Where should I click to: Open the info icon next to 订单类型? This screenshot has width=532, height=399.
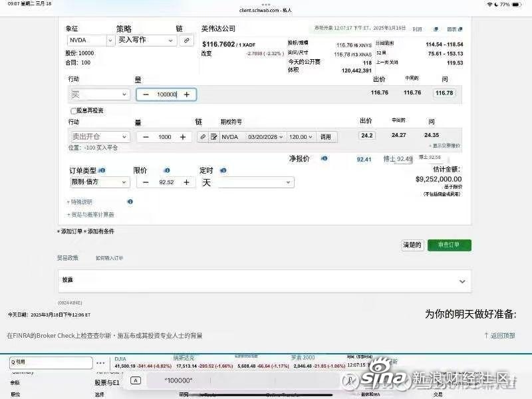click(x=102, y=170)
